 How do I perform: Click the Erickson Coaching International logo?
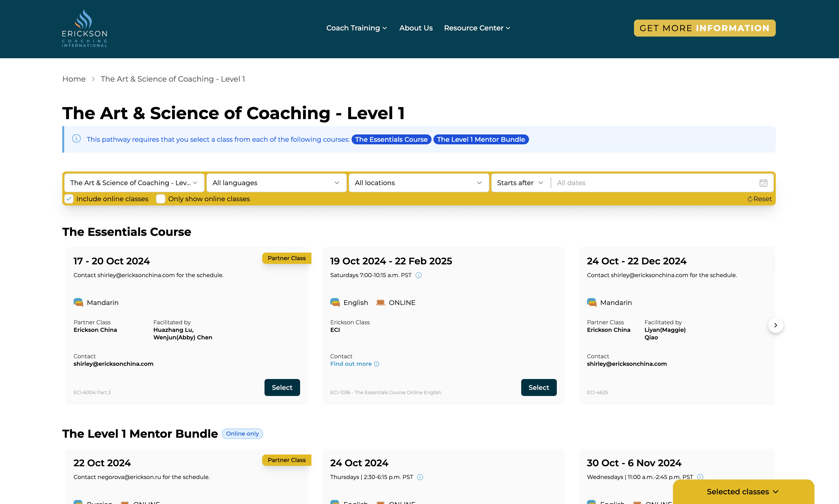pyautogui.click(x=84, y=29)
